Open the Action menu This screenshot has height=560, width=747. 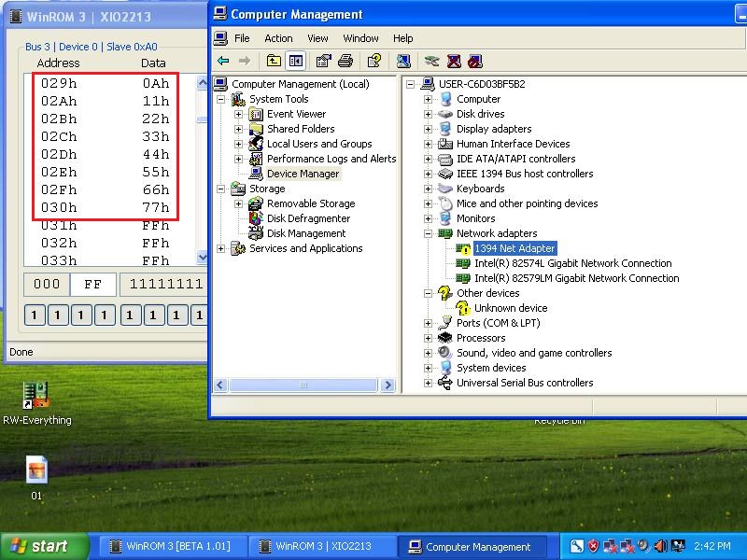point(278,38)
